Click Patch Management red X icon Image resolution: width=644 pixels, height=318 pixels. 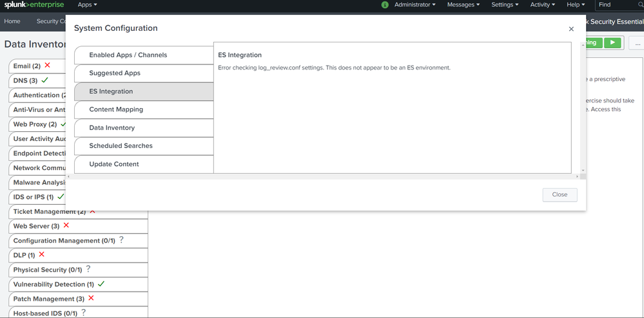tap(91, 298)
